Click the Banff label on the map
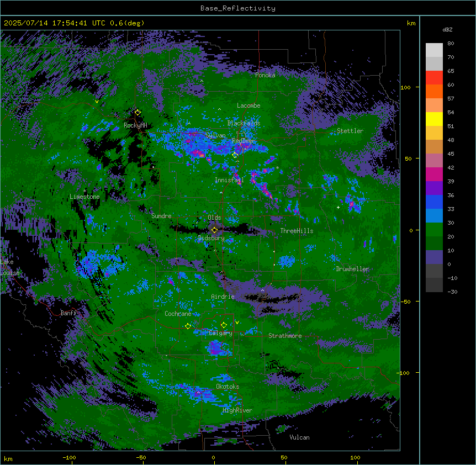476x465 pixels. [68, 313]
